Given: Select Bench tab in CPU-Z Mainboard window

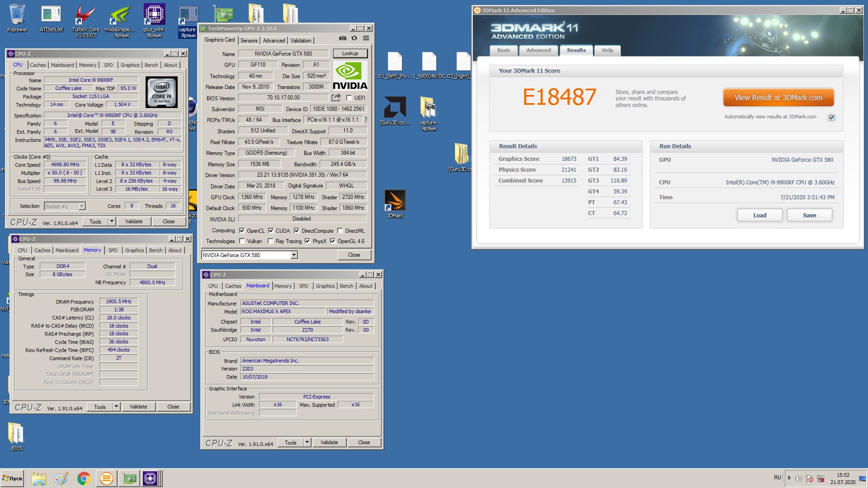Looking at the screenshot, I should pyautogui.click(x=346, y=286).
